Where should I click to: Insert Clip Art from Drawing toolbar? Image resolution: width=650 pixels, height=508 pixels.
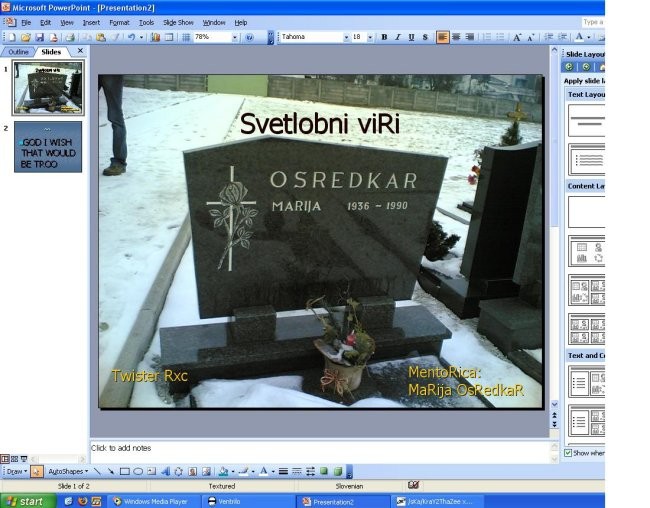(192, 472)
